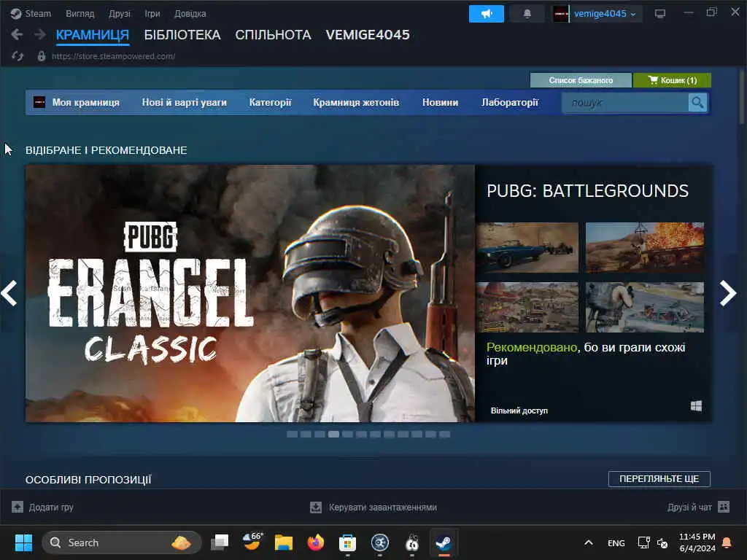Go back with the left arrow

point(17,34)
